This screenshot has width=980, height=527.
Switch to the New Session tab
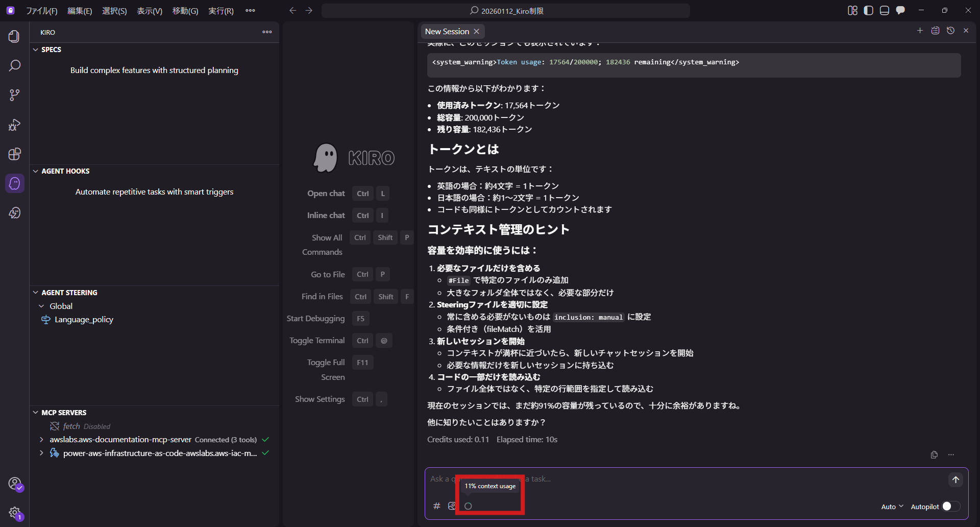pos(447,31)
